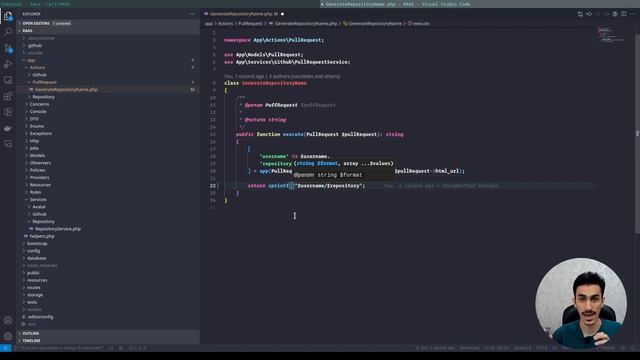The image size is (640, 360).
Task: Click the Open Changes icon in the editor toolbar
Action: click(580, 14)
